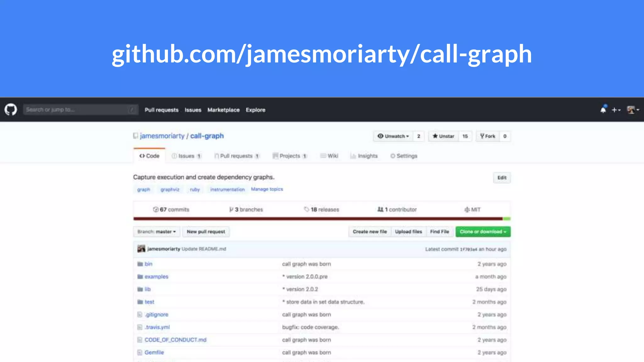Click the releases tag icon
Image resolution: width=644 pixels, height=362 pixels.
306,209
